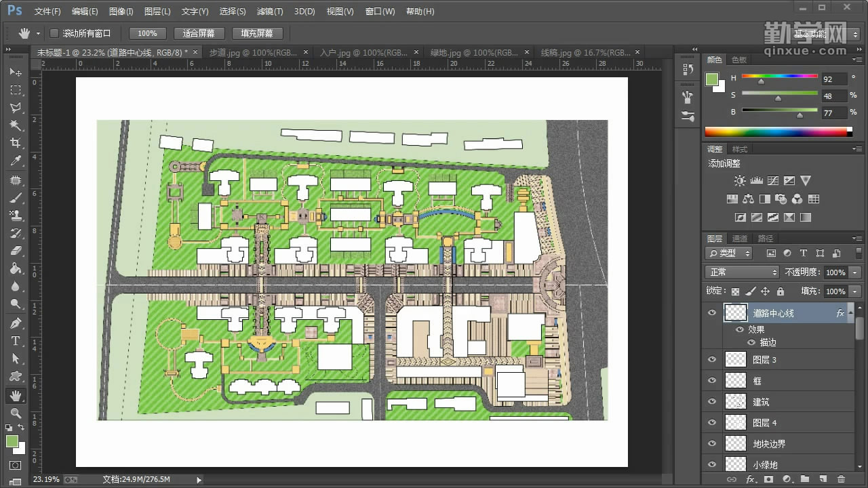Add a Curves adjustment layer

pos(772,181)
